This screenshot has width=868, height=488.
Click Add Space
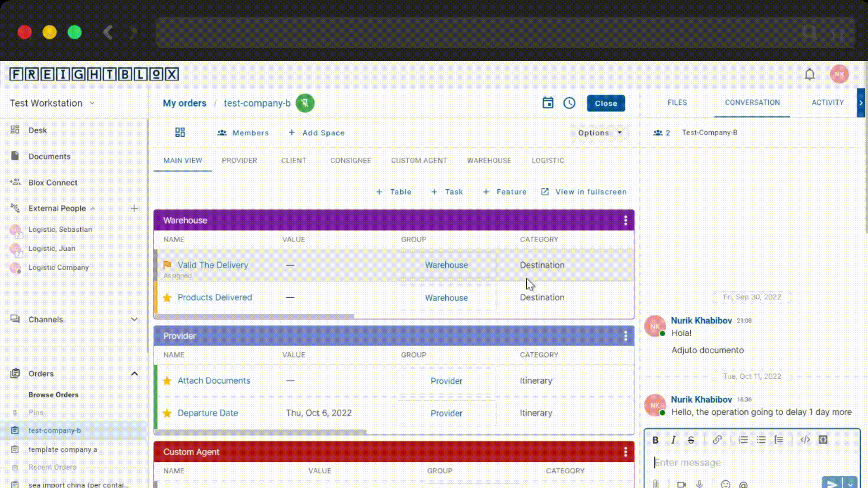[317, 133]
